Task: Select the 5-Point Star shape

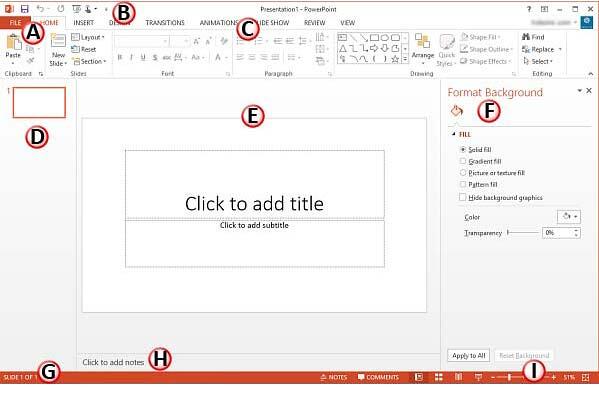Action: (395, 59)
